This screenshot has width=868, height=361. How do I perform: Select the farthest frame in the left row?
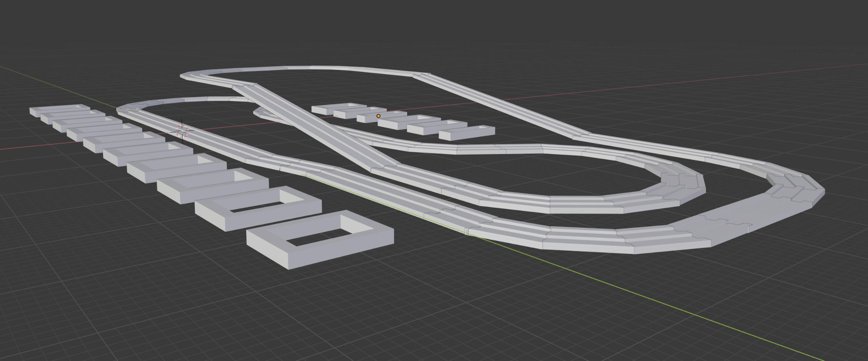(x=40, y=110)
